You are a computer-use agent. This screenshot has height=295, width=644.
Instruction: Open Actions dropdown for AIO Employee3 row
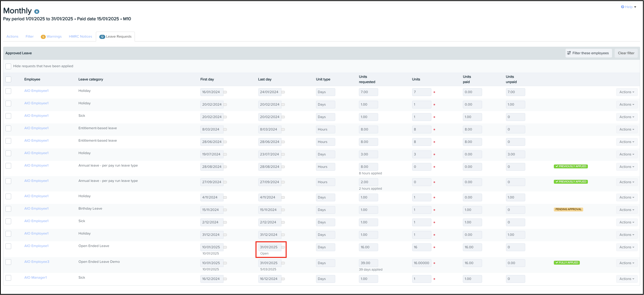[627, 263]
